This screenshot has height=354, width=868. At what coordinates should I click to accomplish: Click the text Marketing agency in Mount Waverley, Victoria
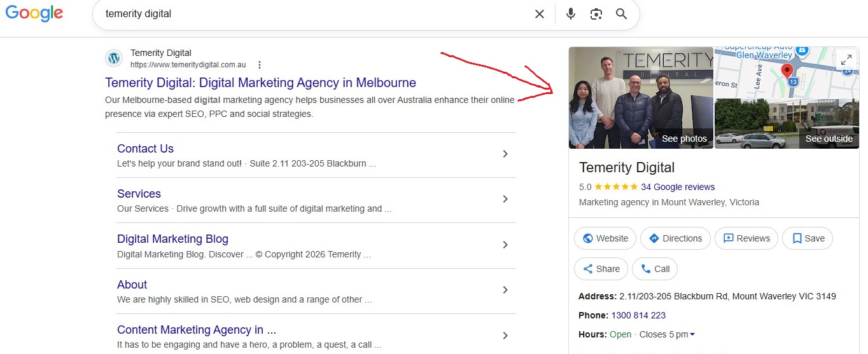(x=669, y=202)
